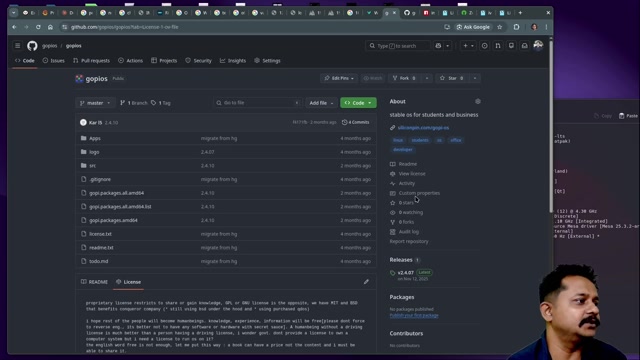Open the Apps folder
Viewport: 640px width, 360px height.
(x=95, y=138)
